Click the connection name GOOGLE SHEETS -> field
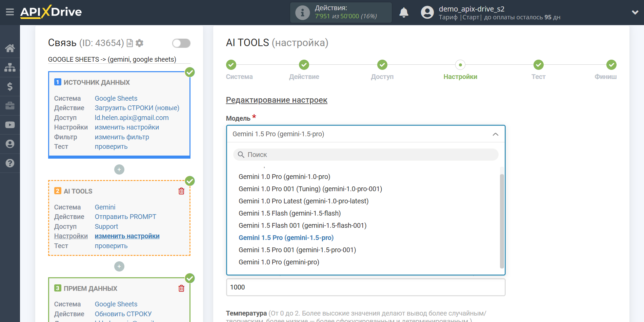 click(119, 59)
